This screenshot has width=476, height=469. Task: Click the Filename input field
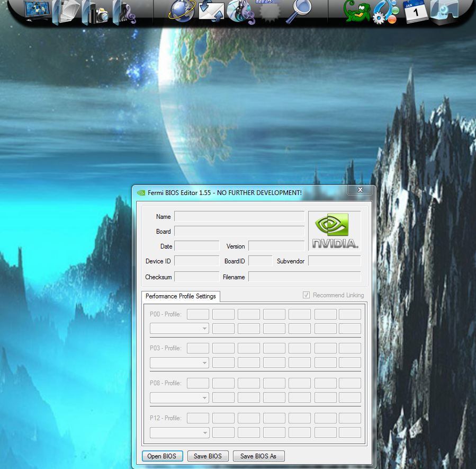(304, 277)
